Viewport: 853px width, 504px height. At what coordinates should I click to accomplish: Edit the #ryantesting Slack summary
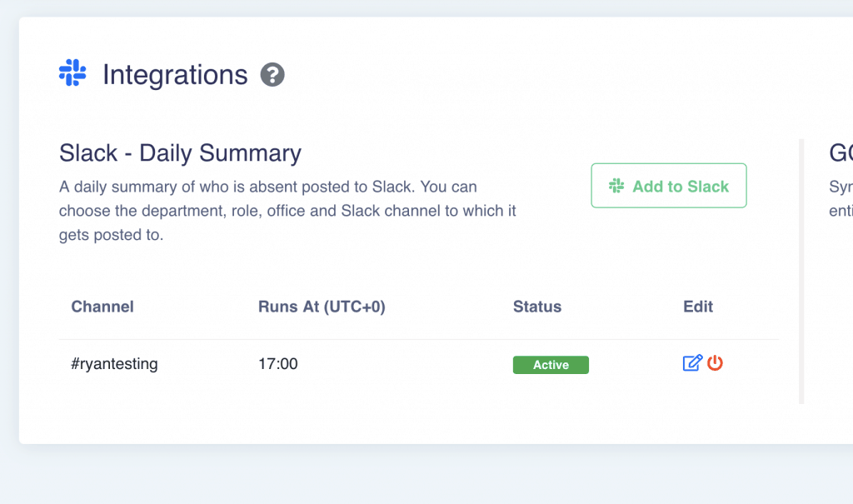click(692, 363)
